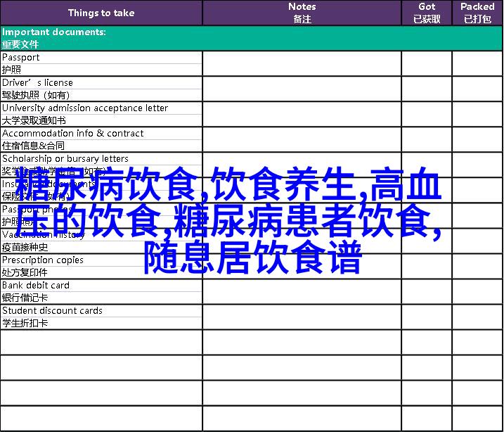Viewport: 504px width, 432px height.
Task: Select the Notes column header
Action: coord(302,13)
